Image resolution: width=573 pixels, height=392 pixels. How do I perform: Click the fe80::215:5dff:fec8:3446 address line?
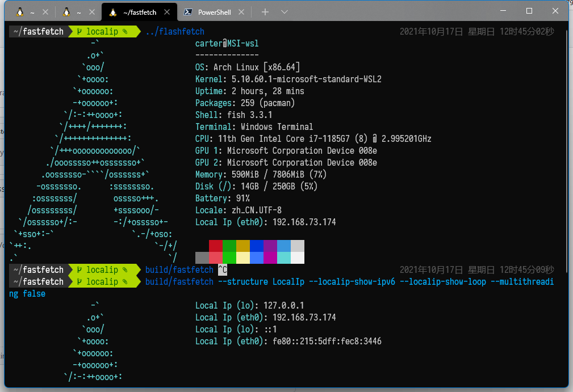tap(288, 342)
